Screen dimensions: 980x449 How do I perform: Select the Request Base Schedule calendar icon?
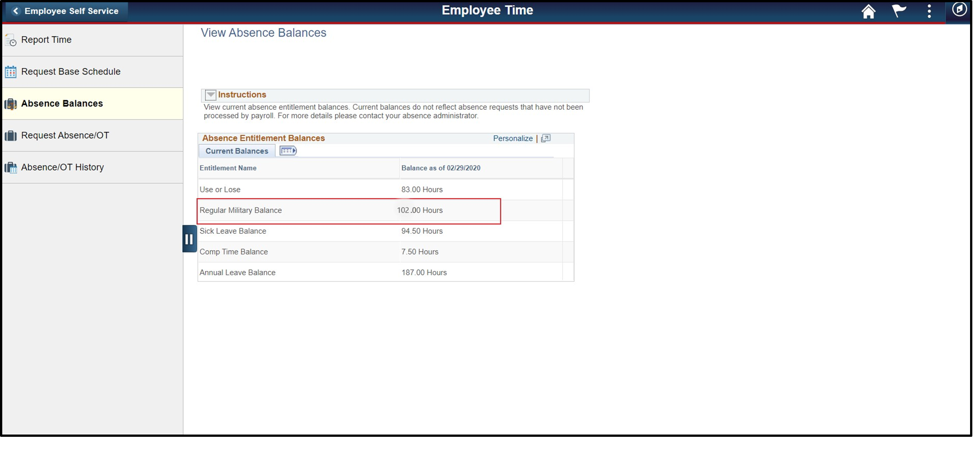pos(10,71)
